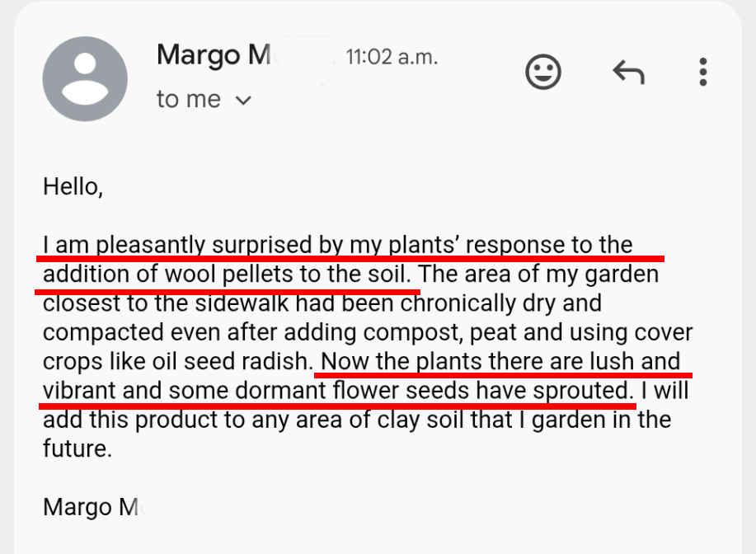This screenshot has height=554, width=756.
Task: Click the 'addition of wool pellets' underlined text
Action: (x=227, y=274)
